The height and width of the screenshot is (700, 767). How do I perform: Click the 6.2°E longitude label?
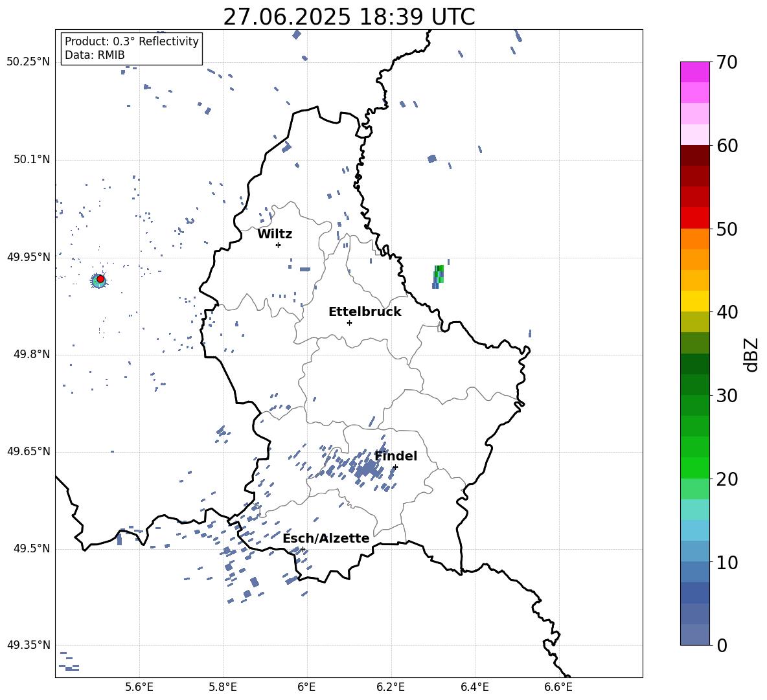pyautogui.click(x=391, y=687)
